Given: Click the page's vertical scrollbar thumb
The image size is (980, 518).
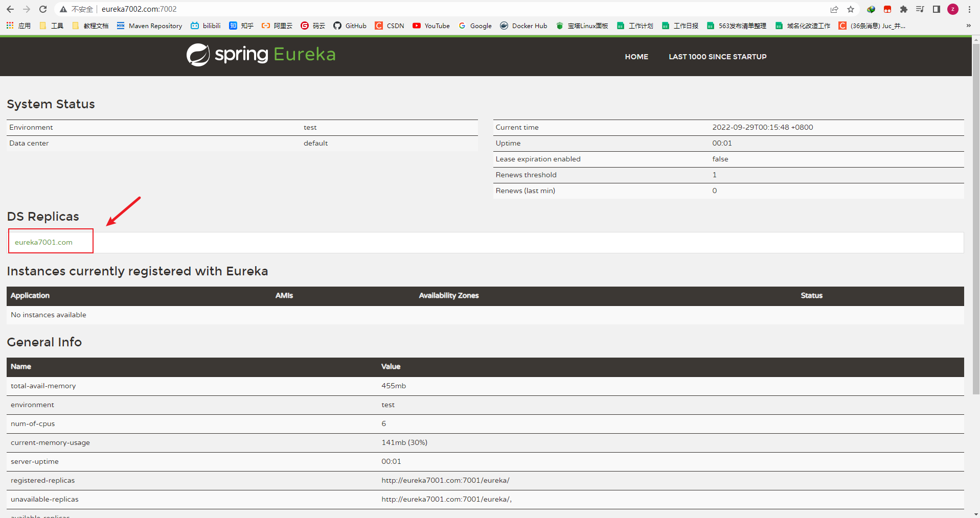Looking at the screenshot, I should click(976, 220).
